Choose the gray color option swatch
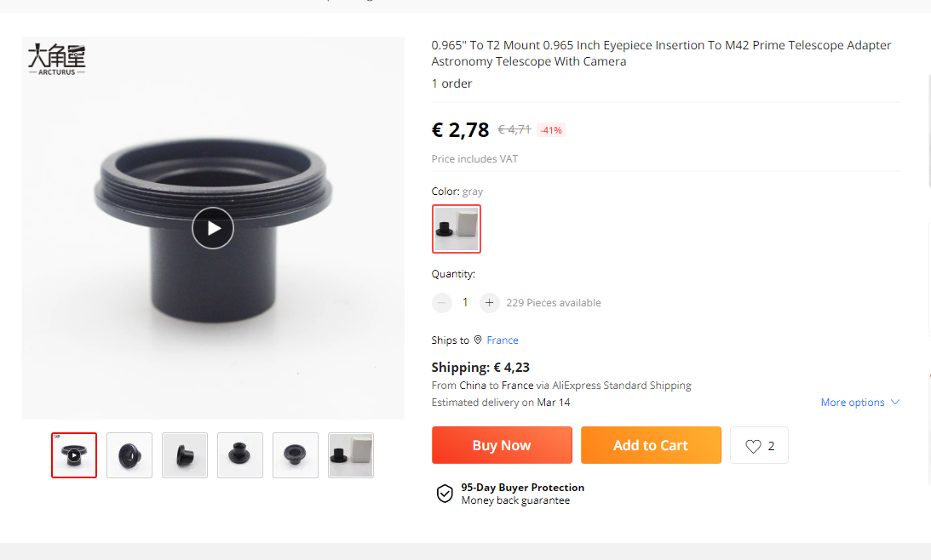931x560 pixels. [457, 229]
